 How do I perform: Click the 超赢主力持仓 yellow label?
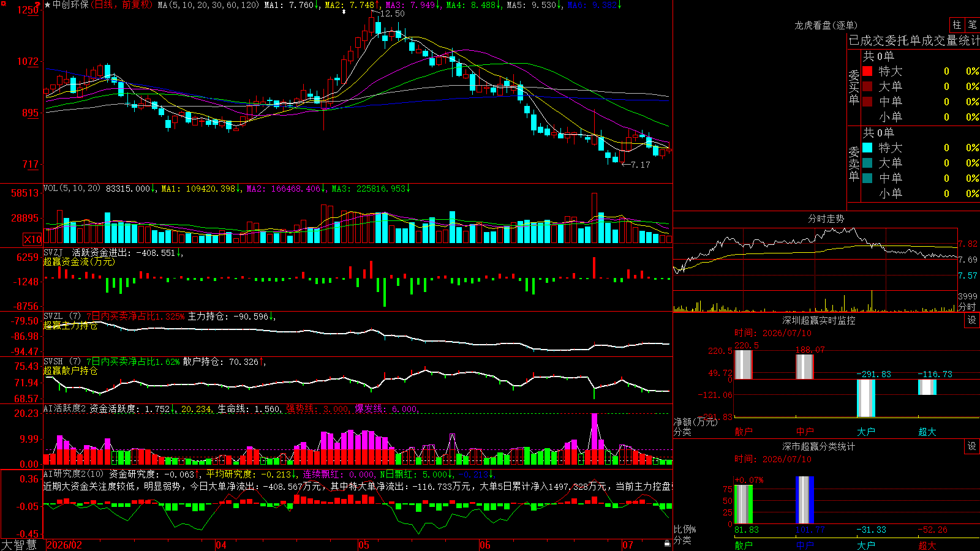(70, 325)
